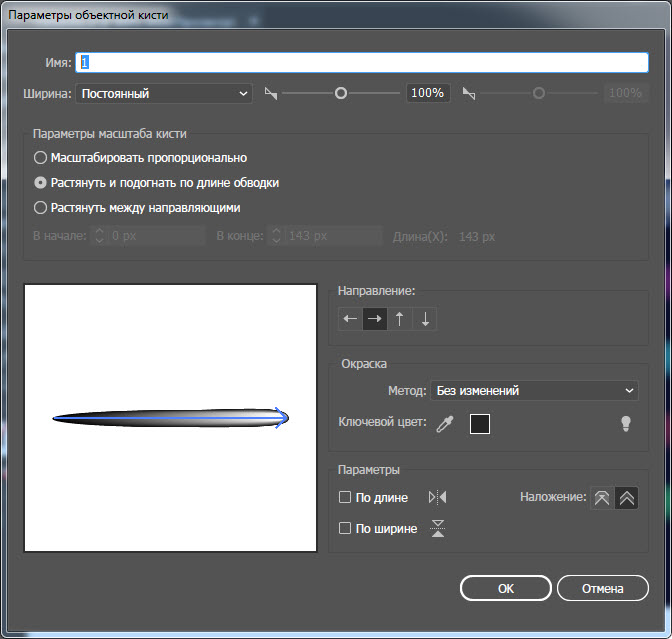
Task: Click the first 100% width field
Action: click(428, 93)
